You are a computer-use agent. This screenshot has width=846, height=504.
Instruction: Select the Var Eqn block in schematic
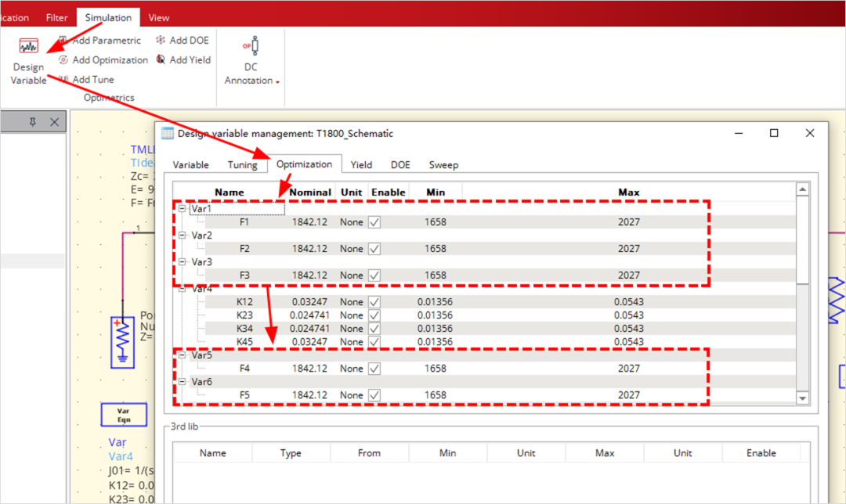point(123,415)
